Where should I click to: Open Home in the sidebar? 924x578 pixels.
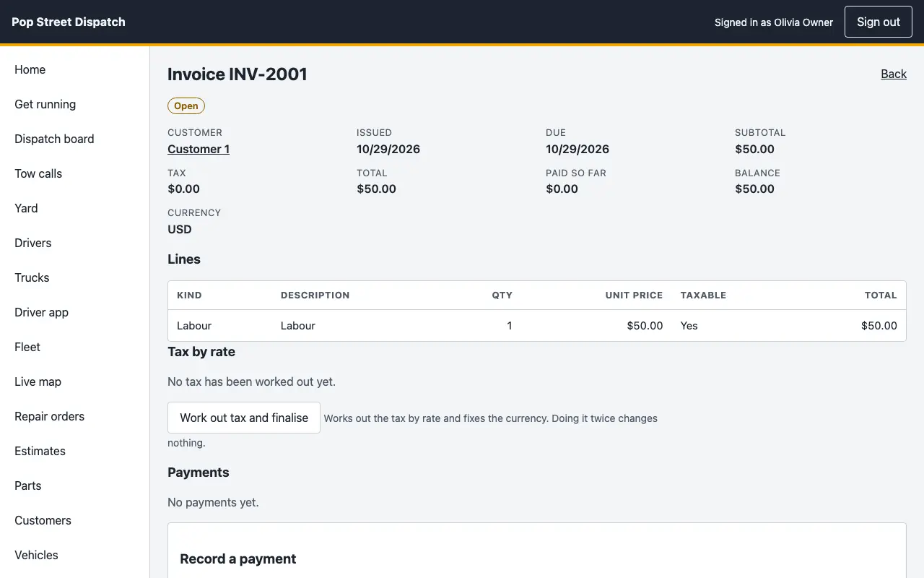(x=30, y=69)
